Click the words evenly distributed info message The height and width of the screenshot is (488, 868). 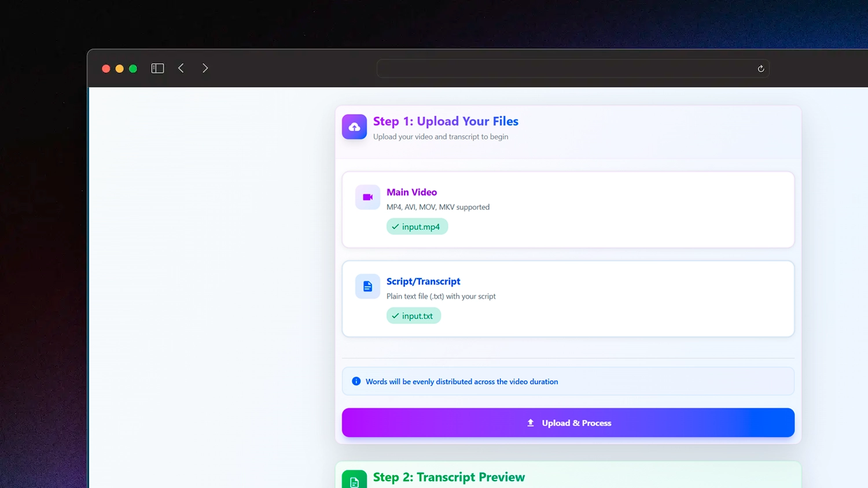461,382
